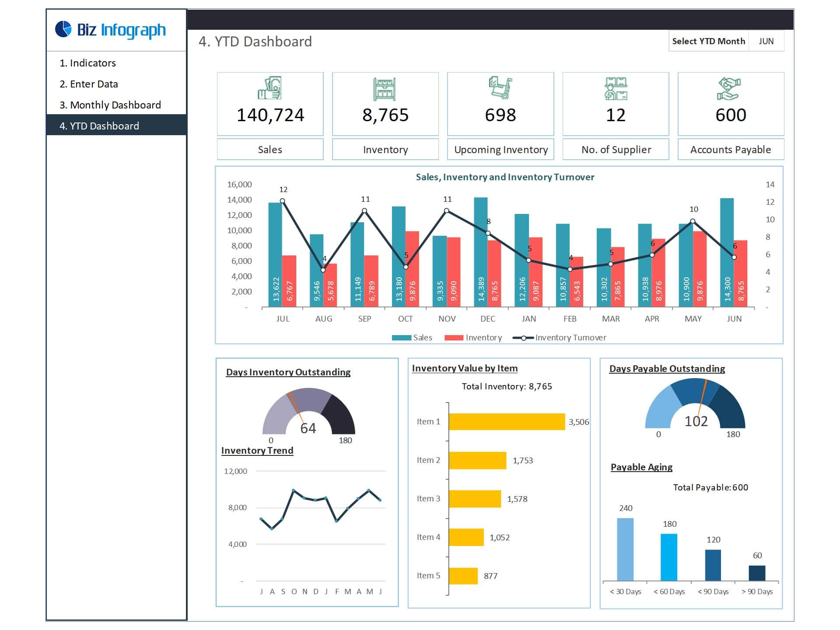Click the Inventory warehouse shelf icon
This screenshot has width=840, height=630.
pos(385,89)
